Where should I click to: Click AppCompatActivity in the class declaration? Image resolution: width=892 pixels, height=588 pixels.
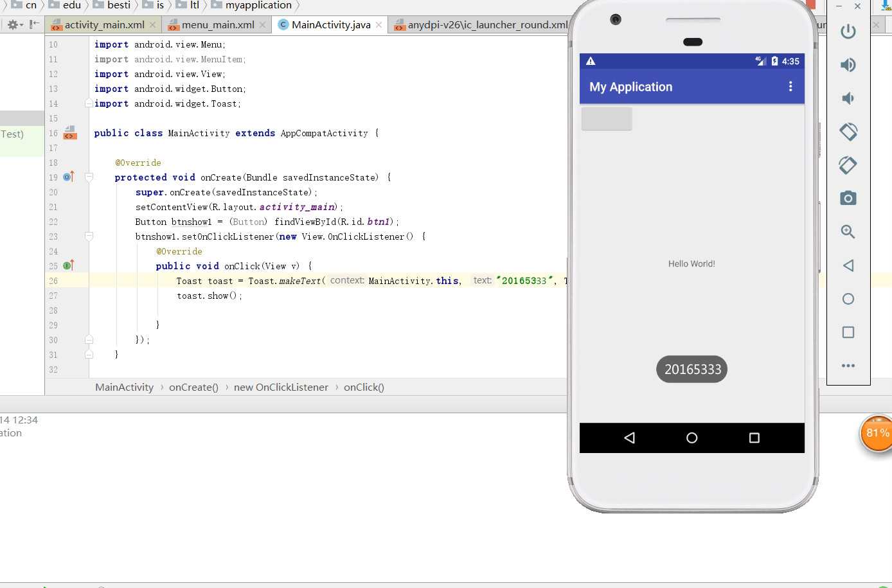point(325,133)
